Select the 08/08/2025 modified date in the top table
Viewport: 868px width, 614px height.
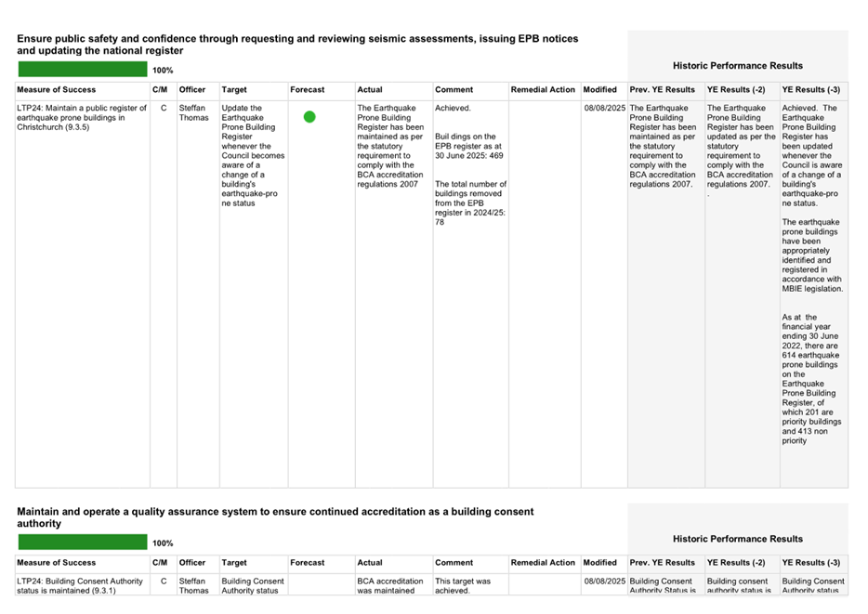[x=605, y=109]
